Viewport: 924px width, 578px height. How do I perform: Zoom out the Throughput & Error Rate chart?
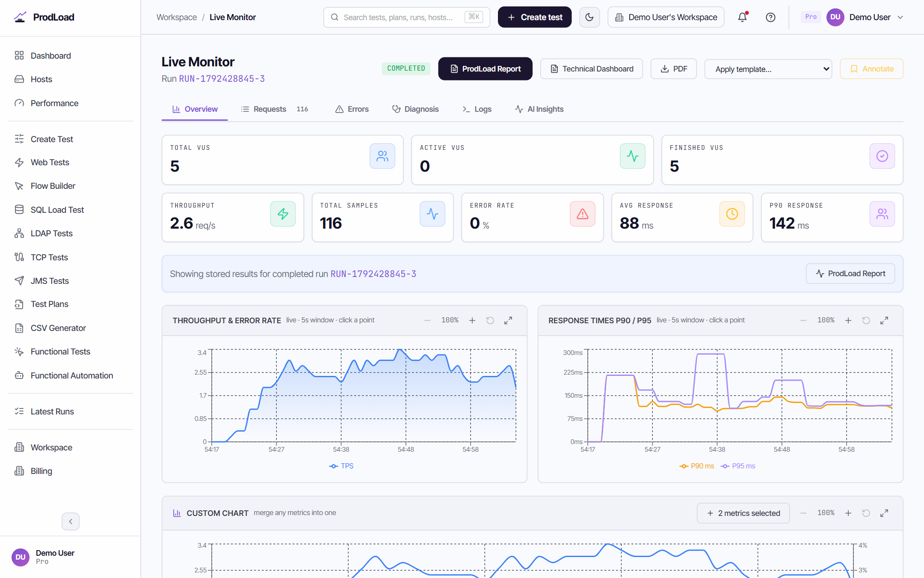[x=427, y=320]
